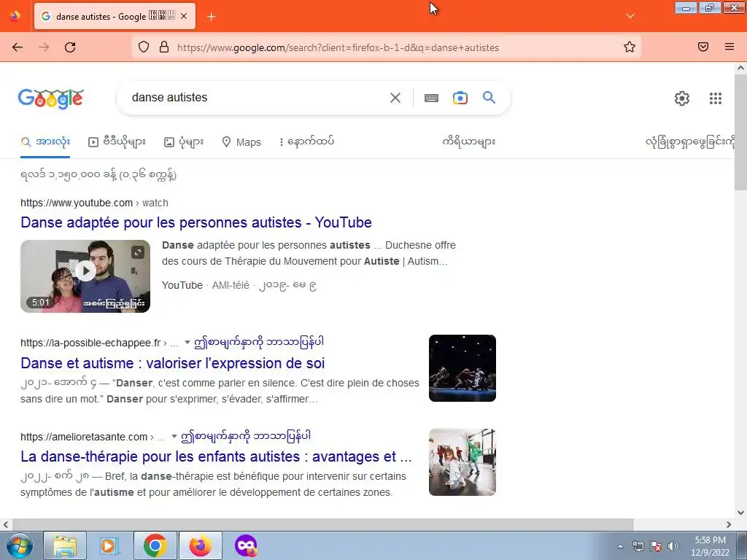Switch to the Maps tab

click(241, 142)
